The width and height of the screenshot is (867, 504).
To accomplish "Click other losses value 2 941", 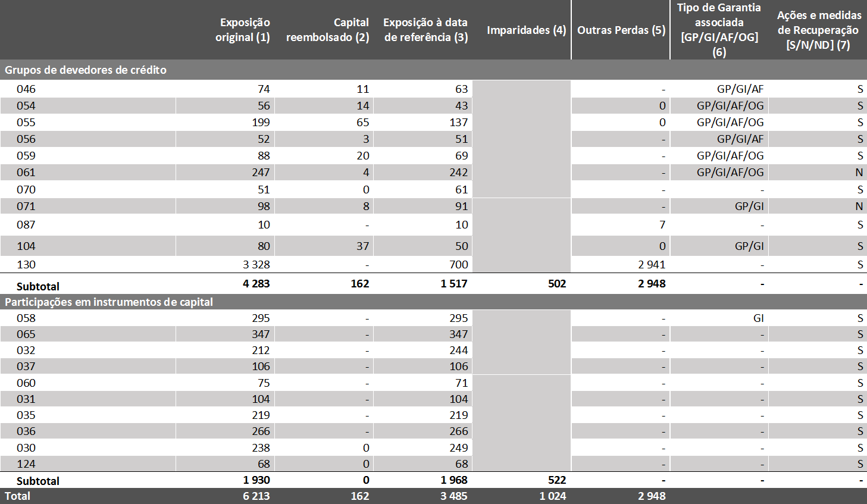I will [x=652, y=264].
